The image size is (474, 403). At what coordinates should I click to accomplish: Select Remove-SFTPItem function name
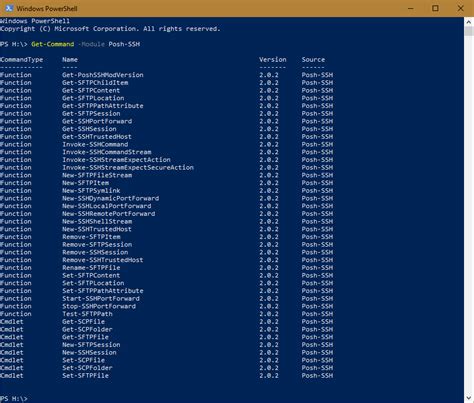(x=91, y=237)
